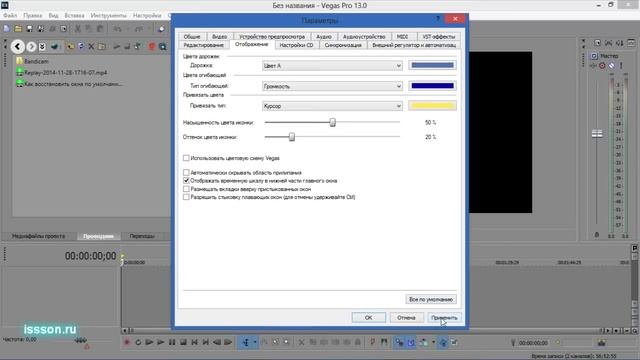Viewport: 640px width, 360px height.
Task: Click the refresh icon in explorer toolbar
Action: (x=80, y=47)
